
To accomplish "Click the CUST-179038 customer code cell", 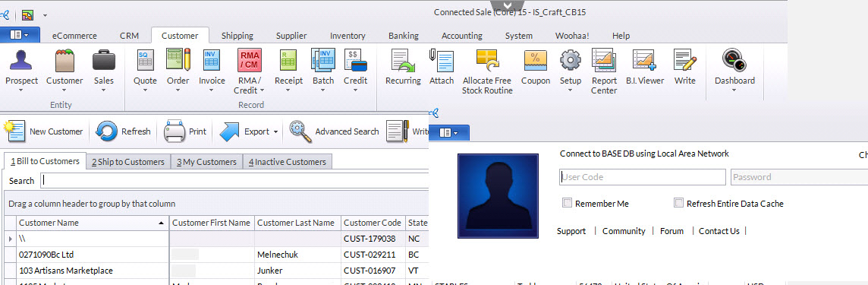I will tap(373, 239).
